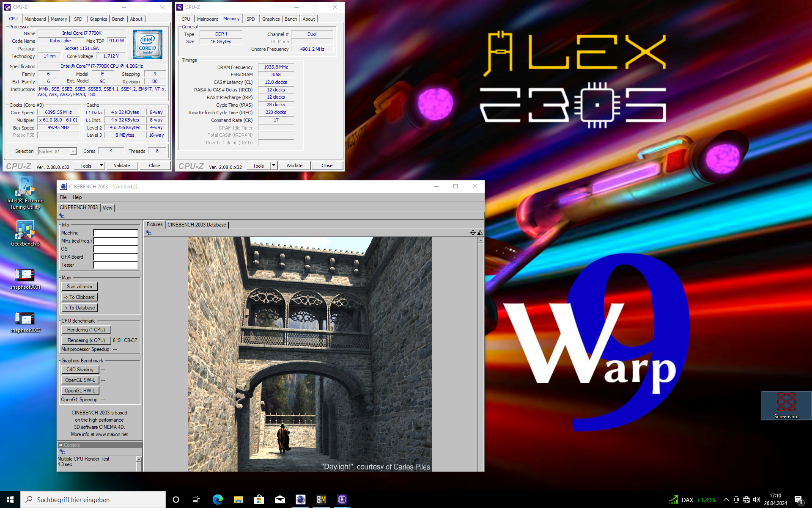Open Task View in the taskbar
Viewport: 812px width, 508px height.
(x=196, y=500)
